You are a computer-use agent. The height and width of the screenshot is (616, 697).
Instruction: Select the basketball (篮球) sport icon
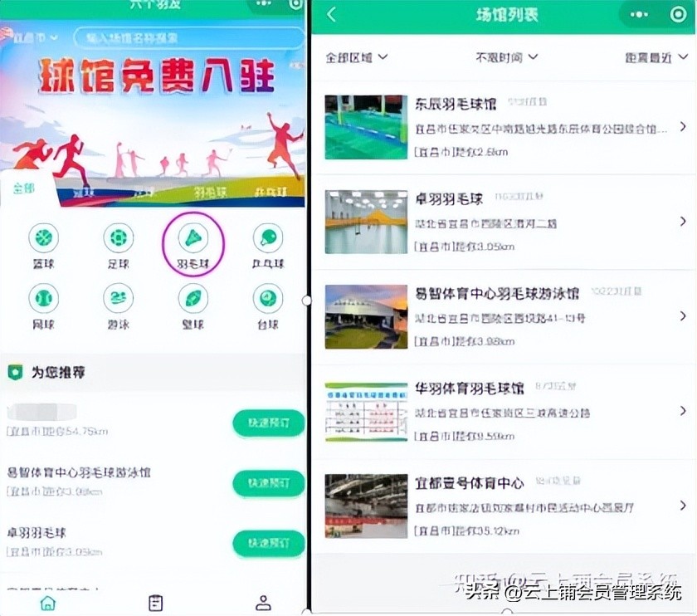point(44,240)
